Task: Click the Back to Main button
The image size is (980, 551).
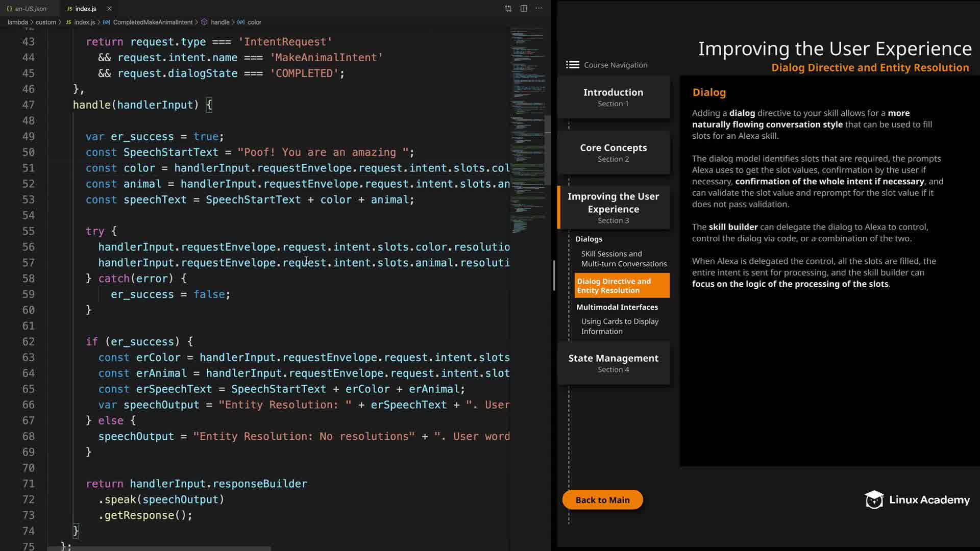Action: pyautogui.click(x=602, y=500)
